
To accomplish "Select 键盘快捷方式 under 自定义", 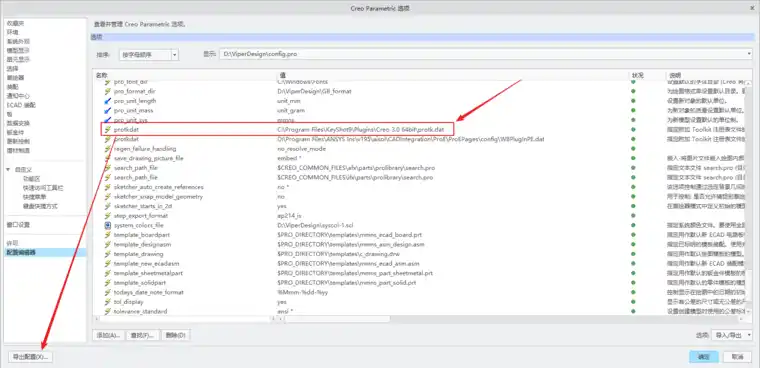I will [x=40, y=207].
